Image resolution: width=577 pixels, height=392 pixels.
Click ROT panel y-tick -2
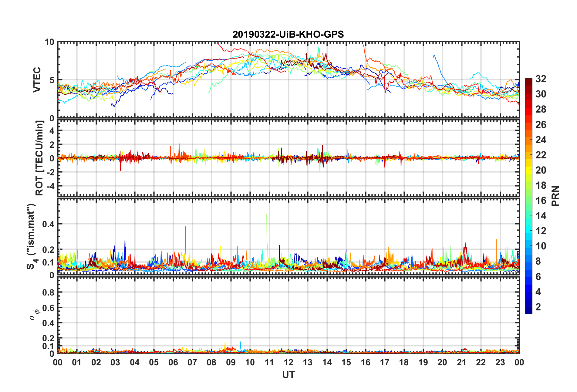click(50, 172)
